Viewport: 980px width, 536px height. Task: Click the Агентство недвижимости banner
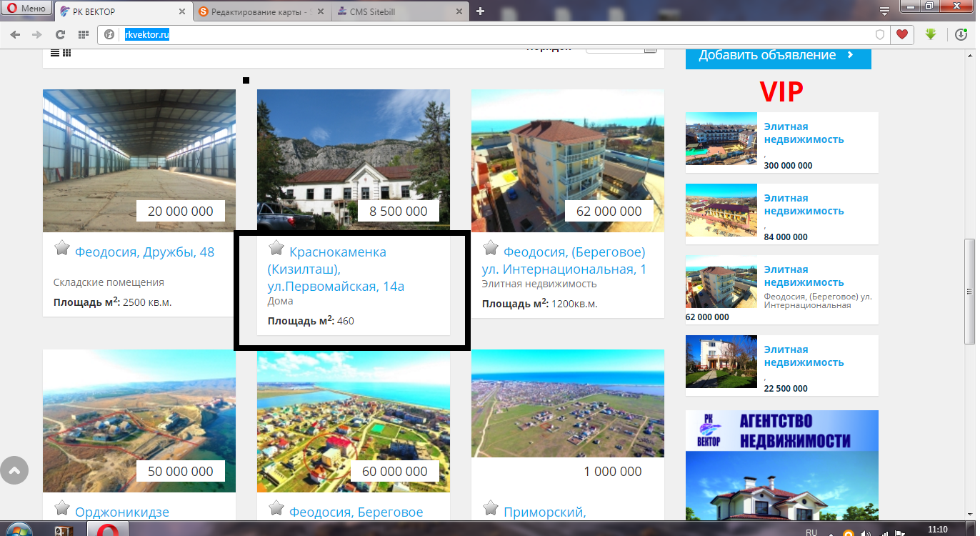coord(782,465)
